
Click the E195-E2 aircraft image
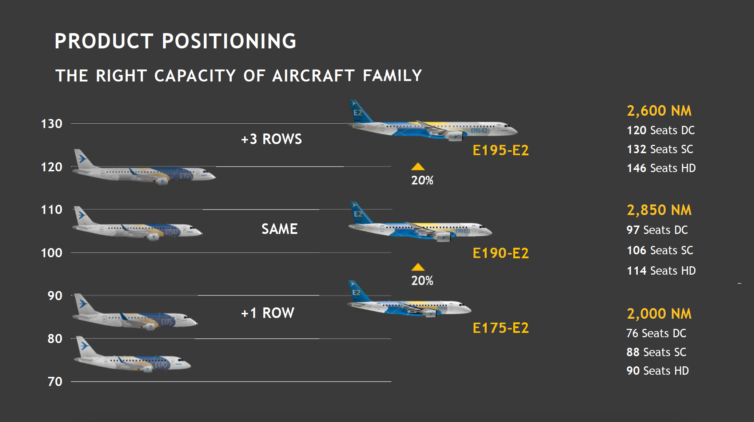click(433, 121)
